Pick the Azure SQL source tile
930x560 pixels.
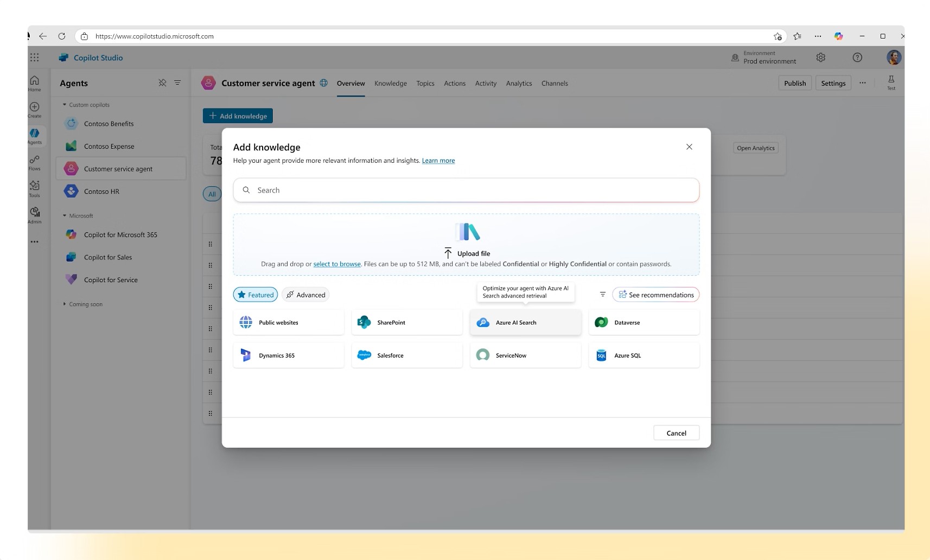pos(644,355)
